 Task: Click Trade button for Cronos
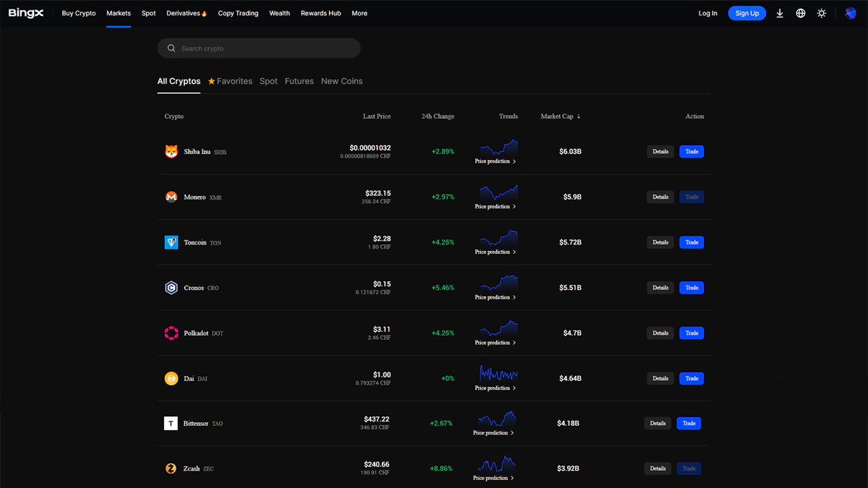[692, 288]
